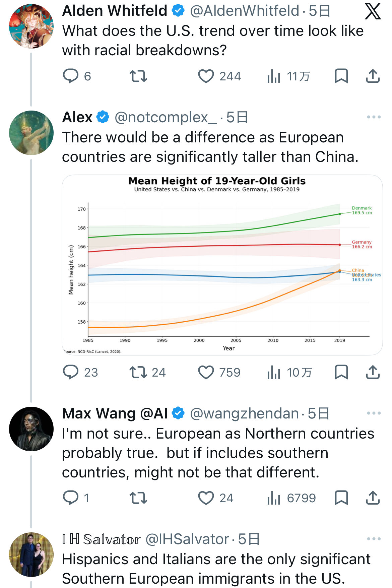This screenshot has height=588, width=392.
Task: Repost Alex's tweet with 24 reposts
Action: coord(138,372)
